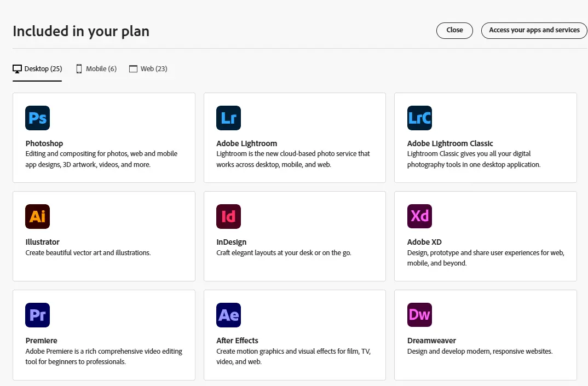588x386 pixels.
Task: Select the InDesign Id icon
Action: pyautogui.click(x=228, y=216)
